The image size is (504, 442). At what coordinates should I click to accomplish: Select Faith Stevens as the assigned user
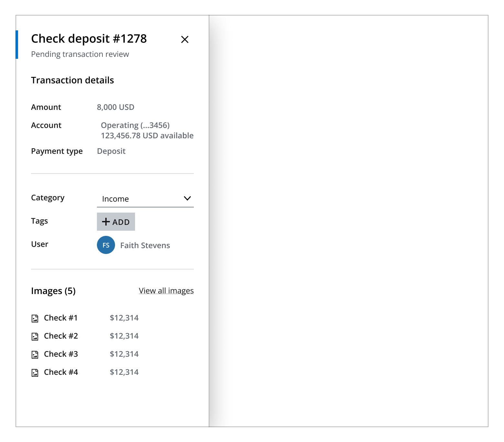[145, 245]
